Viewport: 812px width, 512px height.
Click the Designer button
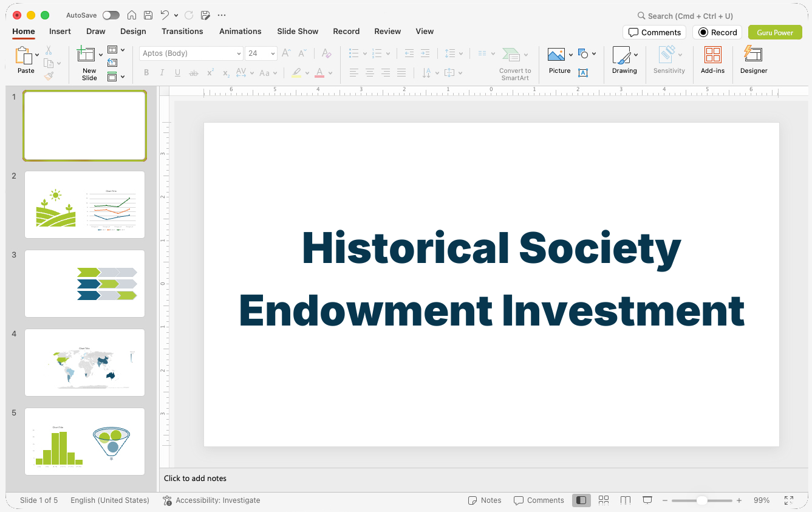click(754, 61)
